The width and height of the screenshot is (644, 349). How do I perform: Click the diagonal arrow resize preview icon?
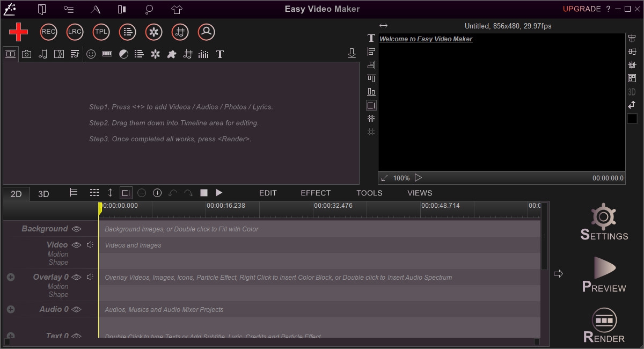coord(384,178)
